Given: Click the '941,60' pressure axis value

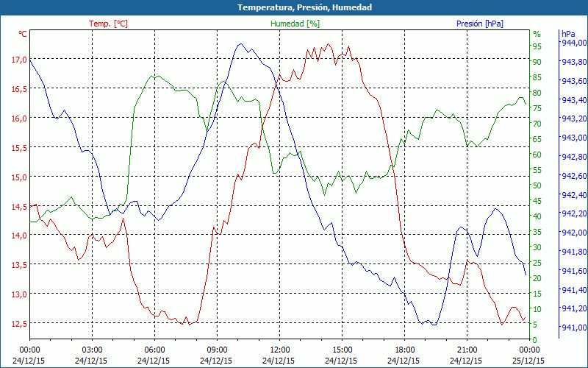Looking at the screenshot, I should pos(574,270).
